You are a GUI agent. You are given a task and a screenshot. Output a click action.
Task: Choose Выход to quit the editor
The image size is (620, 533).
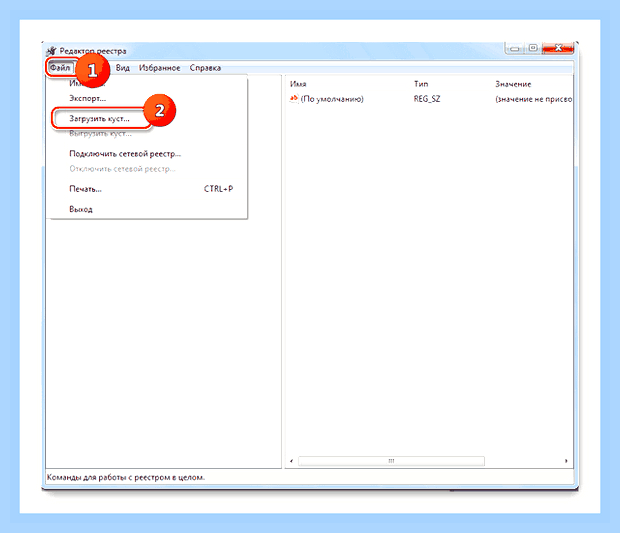point(147,209)
